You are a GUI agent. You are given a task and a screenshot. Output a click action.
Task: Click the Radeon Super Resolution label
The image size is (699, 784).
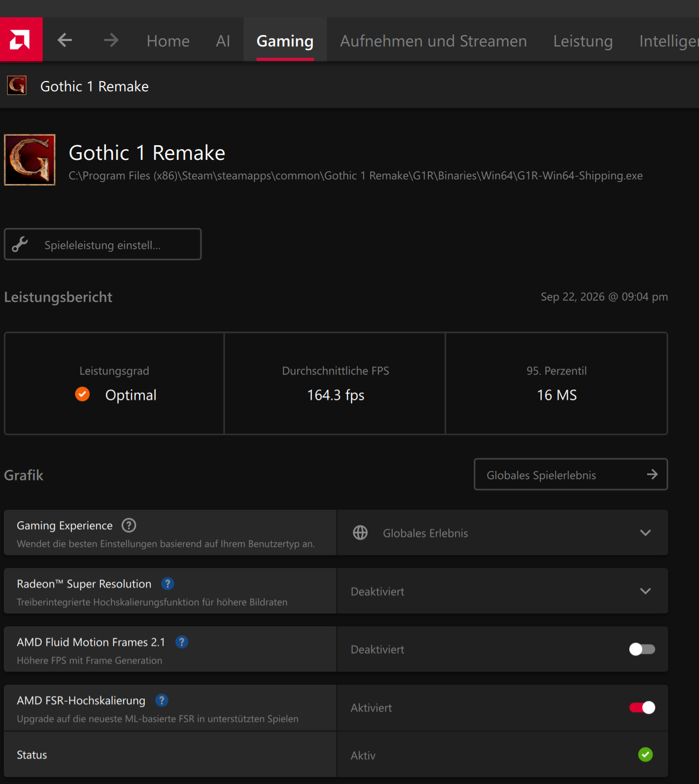pos(84,584)
